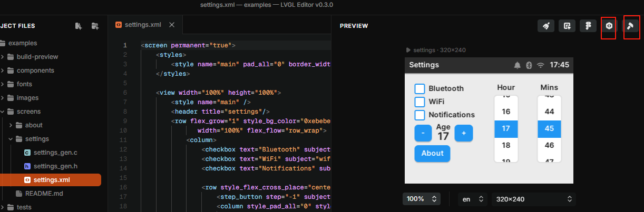Click selected minute 45 in roller
The width and height of the screenshot is (644, 212).
pyautogui.click(x=549, y=128)
